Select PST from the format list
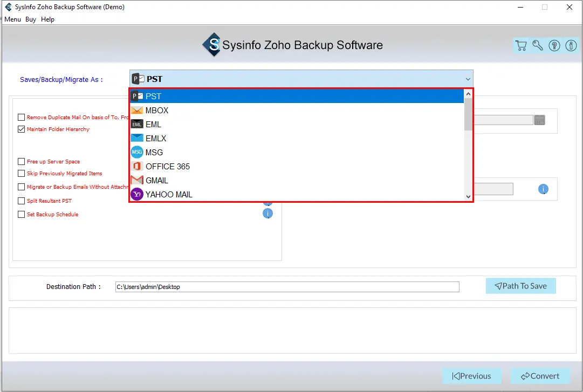The image size is (583, 392). pos(297,96)
